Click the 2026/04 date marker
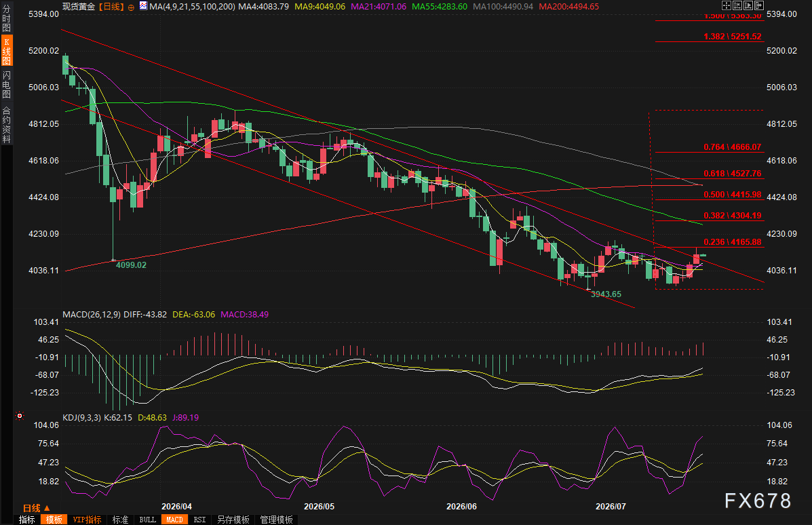Screen dimensions: 812x525 tap(176, 507)
